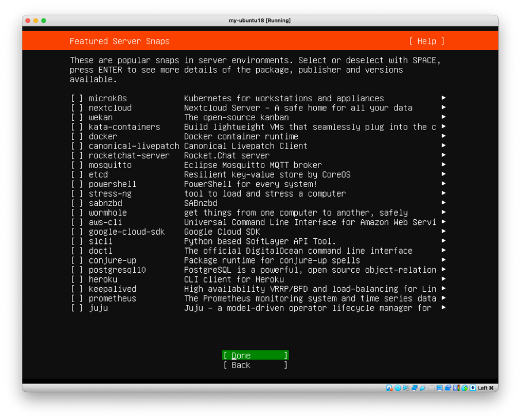This screenshot has width=520, height=420.
Task: Expand the google-cloud-sdk details arrow
Action: tap(443, 231)
